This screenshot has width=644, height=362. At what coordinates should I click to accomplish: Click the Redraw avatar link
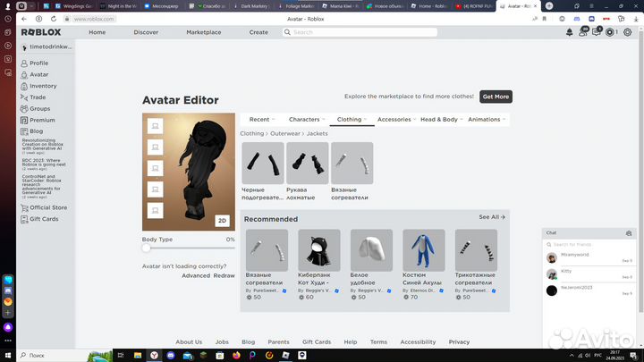(224, 275)
